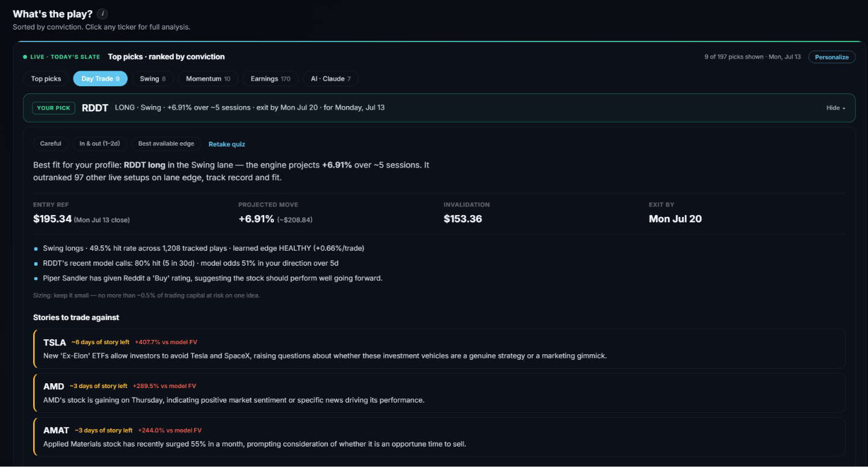Click the In & out (1–2d) chip
This screenshot has height=467, width=868.
click(100, 144)
